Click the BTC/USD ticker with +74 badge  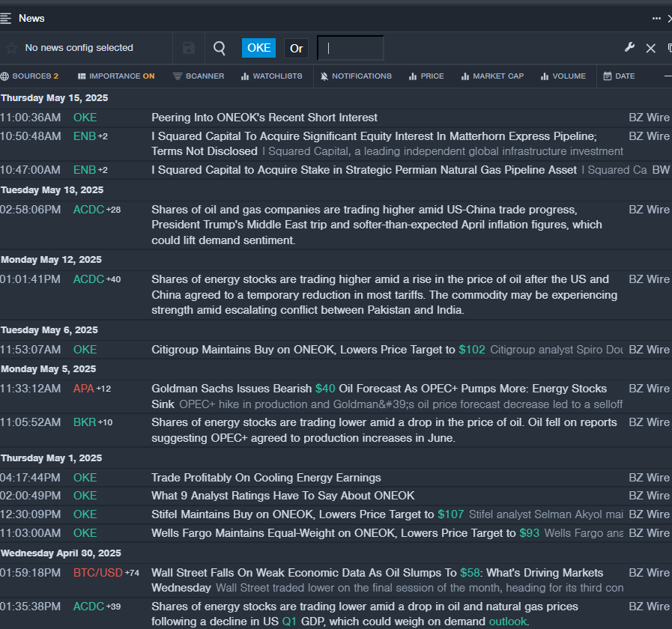pyautogui.click(x=97, y=573)
